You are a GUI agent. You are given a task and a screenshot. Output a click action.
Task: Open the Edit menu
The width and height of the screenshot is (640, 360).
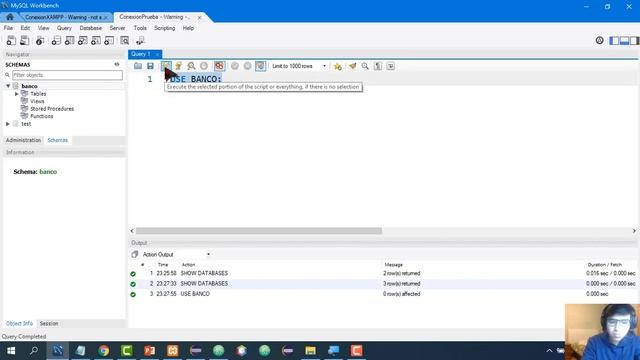pos(25,28)
